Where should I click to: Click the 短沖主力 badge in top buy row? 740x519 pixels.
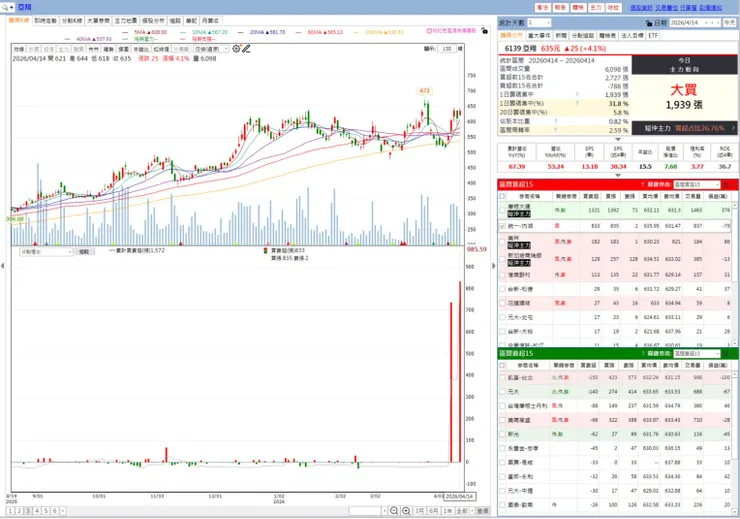519,214
